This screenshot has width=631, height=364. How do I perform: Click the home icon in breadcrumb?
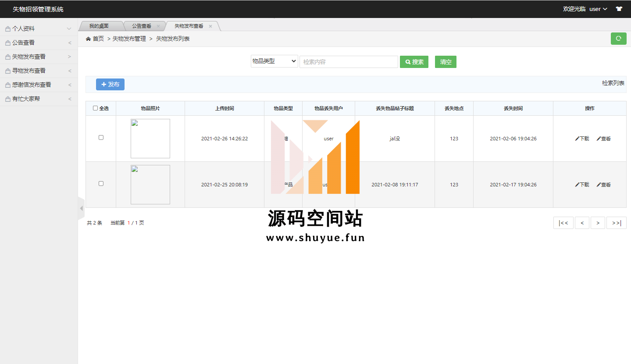point(88,39)
